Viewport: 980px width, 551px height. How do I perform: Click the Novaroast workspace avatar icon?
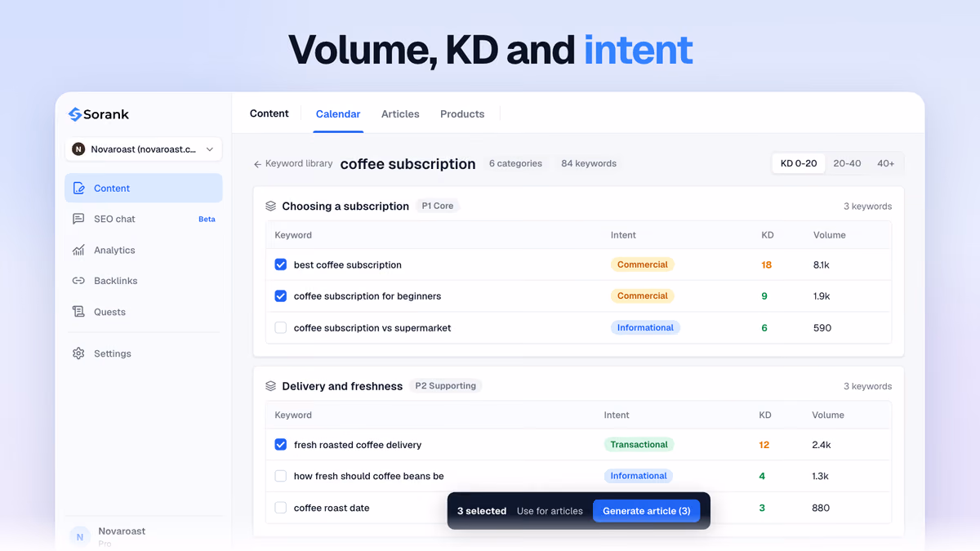pyautogui.click(x=78, y=149)
